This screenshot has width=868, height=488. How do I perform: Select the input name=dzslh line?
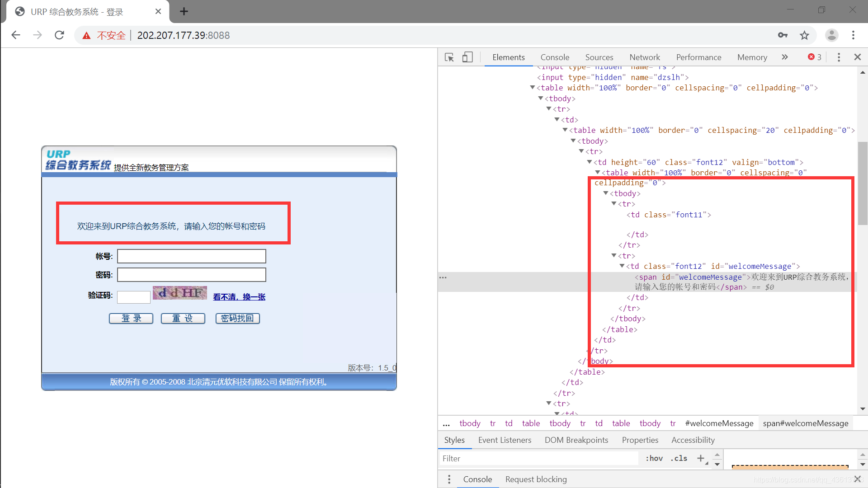tap(613, 77)
